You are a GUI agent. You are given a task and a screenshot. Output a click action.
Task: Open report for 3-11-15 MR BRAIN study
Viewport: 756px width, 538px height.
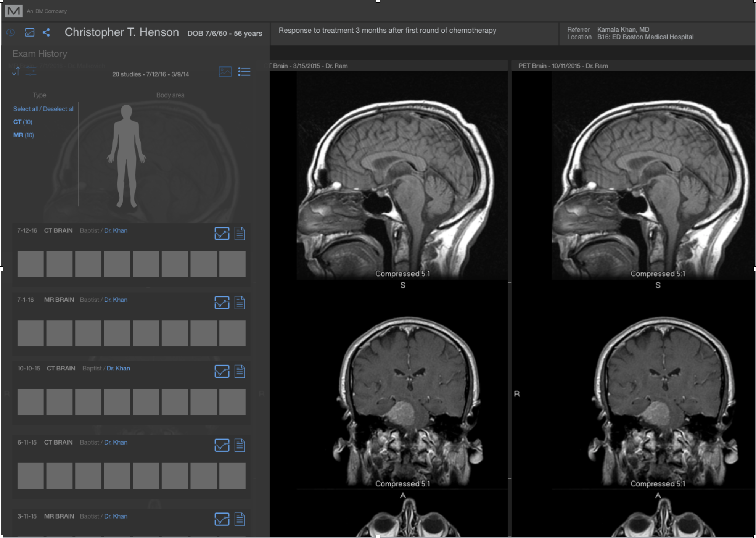point(240,519)
